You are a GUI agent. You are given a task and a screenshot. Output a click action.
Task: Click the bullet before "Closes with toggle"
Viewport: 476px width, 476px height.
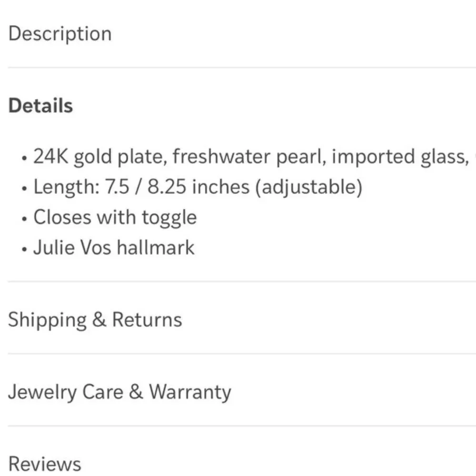click(x=24, y=219)
